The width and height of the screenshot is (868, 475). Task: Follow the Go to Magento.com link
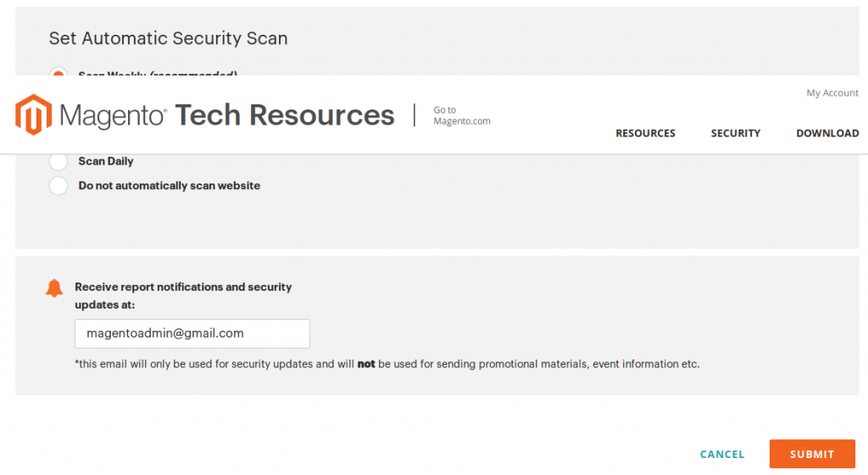click(x=462, y=115)
